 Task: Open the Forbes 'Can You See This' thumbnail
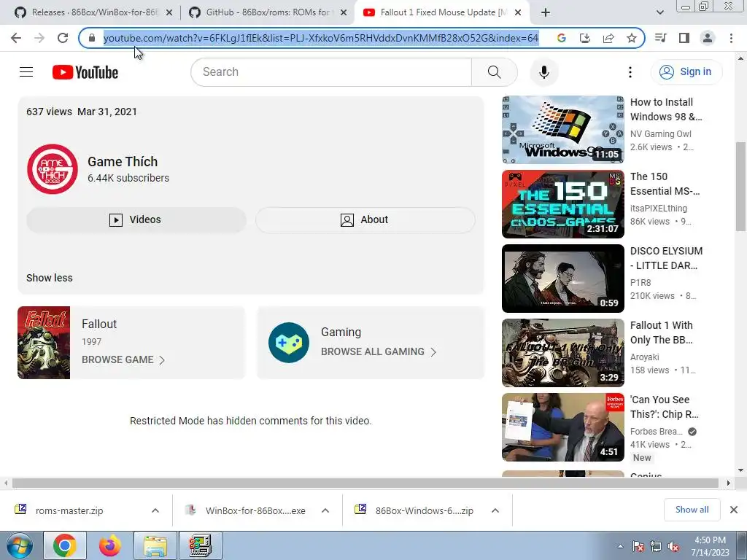tap(562, 427)
